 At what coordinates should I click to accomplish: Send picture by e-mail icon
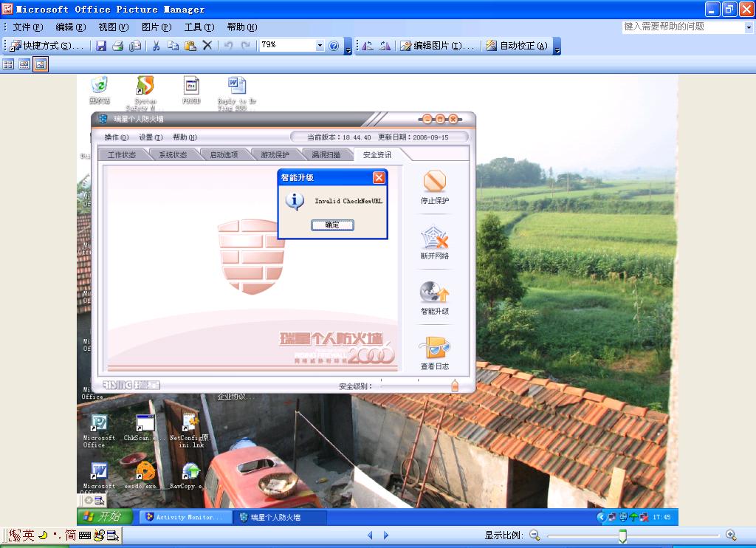coord(136,46)
